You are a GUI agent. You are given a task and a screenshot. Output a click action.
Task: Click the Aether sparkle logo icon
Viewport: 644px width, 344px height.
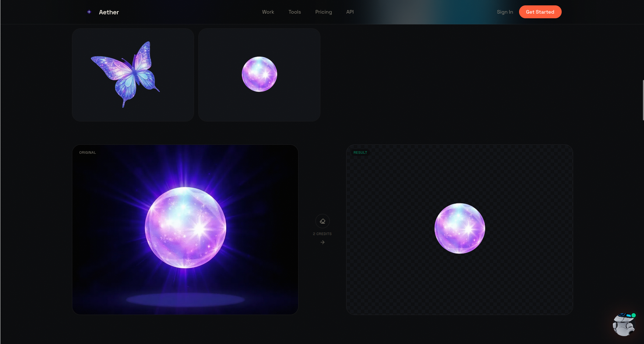click(89, 11)
